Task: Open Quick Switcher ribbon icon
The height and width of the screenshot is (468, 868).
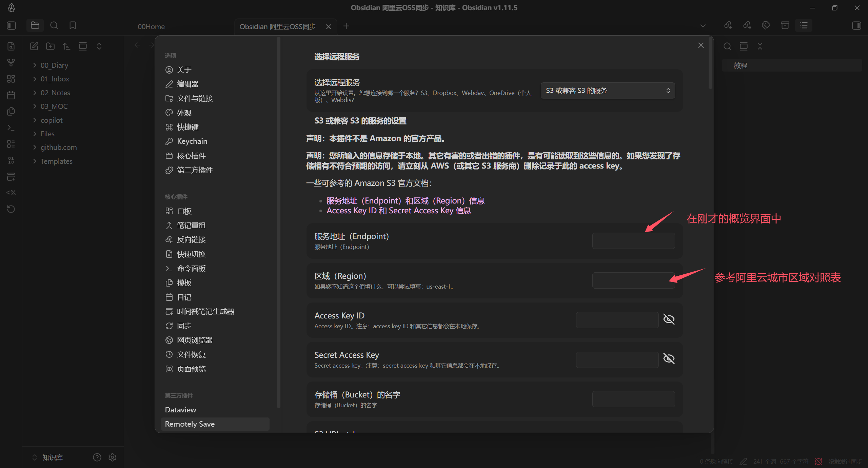Action: [x=11, y=46]
